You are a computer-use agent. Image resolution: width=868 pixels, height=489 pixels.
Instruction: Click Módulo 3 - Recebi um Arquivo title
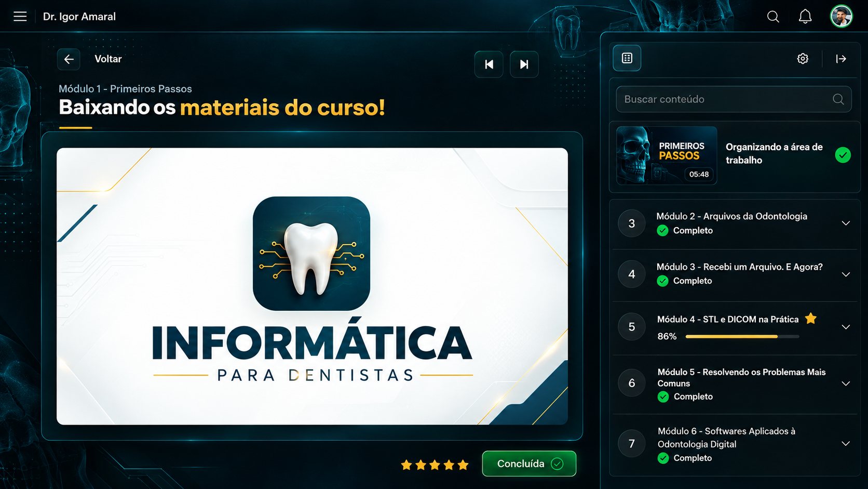click(x=739, y=267)
